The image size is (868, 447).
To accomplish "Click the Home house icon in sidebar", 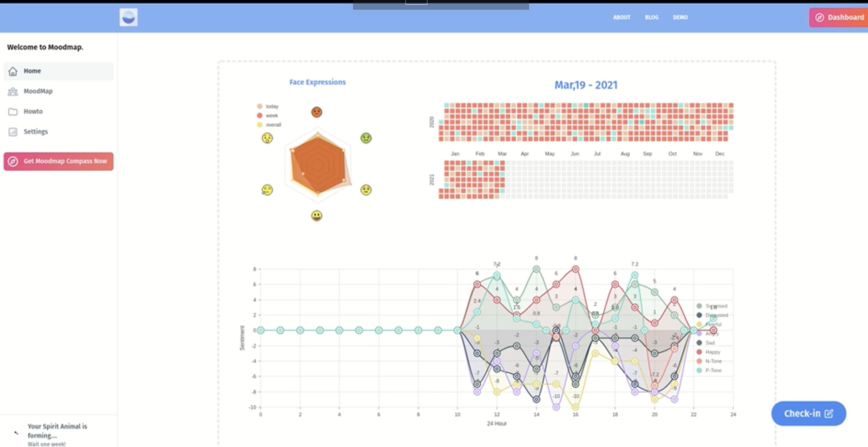I will (x=13, y=71).
